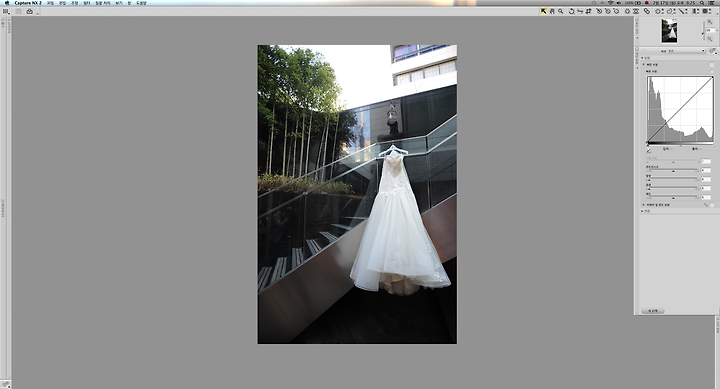Click the upload tray toolbar icon
This screenshot has height=389, width=720.
tap(29, 11)
